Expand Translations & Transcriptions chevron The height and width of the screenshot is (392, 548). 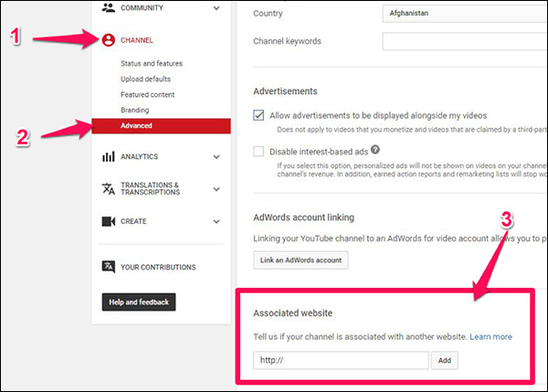point(216,189)
